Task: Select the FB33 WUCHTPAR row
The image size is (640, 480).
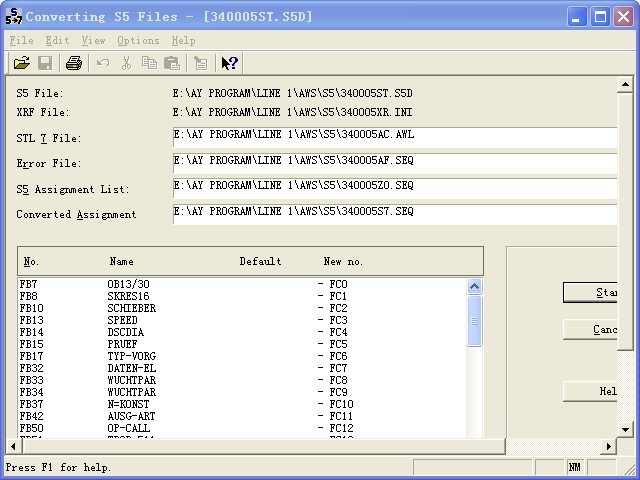Action: (242, 380)
